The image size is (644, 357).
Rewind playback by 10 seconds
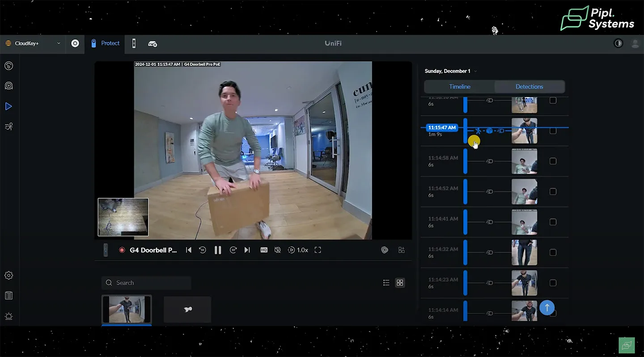(203, 250)
